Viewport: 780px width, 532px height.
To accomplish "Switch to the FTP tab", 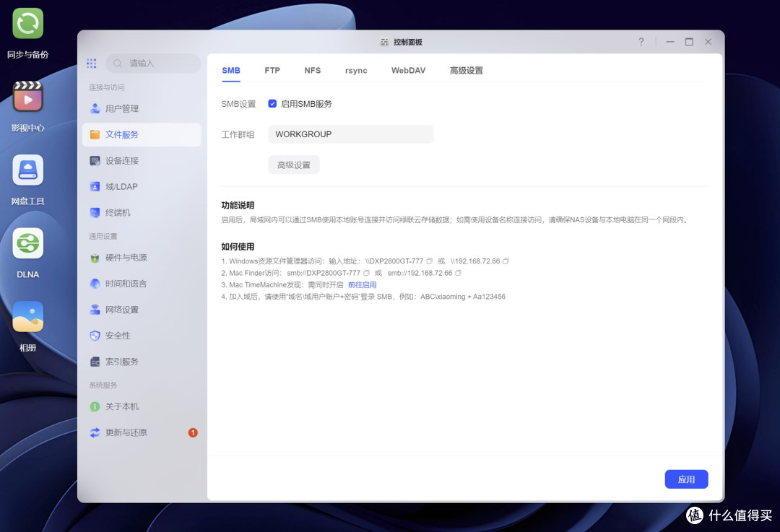I will point(272,71).
